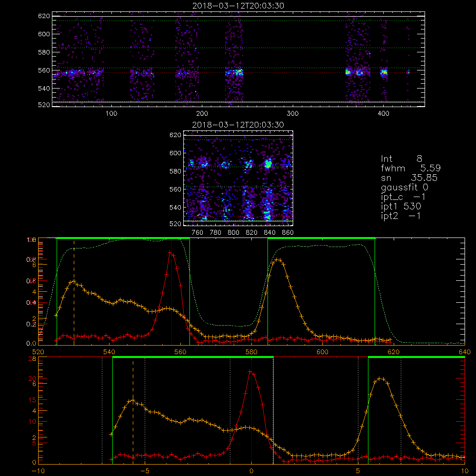
Task: Click x-axis label -5 on bottom plot
Action: tap(145, 471)
